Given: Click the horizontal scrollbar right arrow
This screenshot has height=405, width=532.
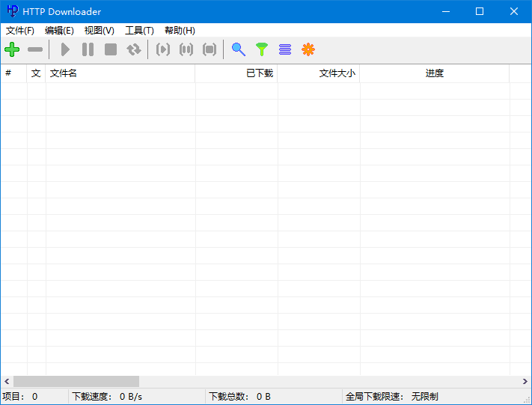Looking at the screenshot, I should 525,381.
